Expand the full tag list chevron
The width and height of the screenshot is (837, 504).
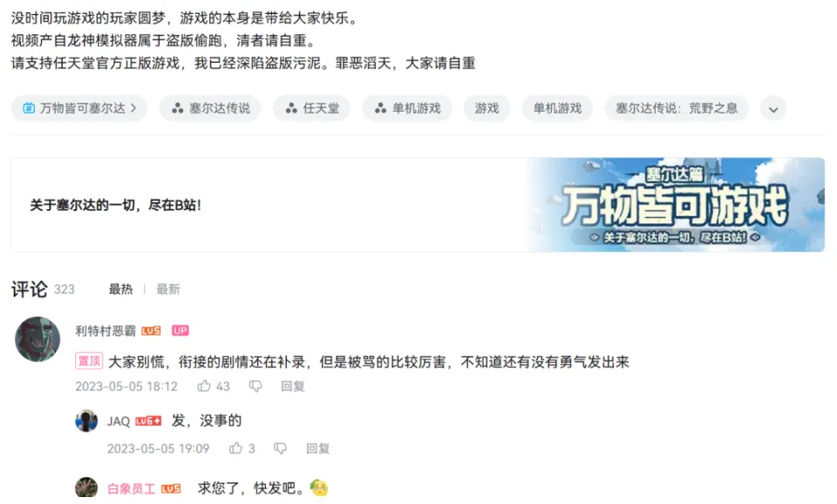point(773,109)
